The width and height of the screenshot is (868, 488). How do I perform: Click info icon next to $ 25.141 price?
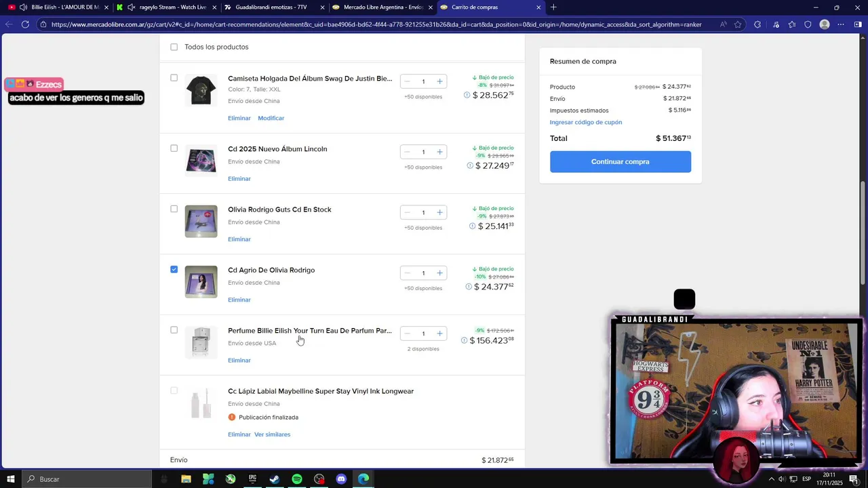(472, 226)
